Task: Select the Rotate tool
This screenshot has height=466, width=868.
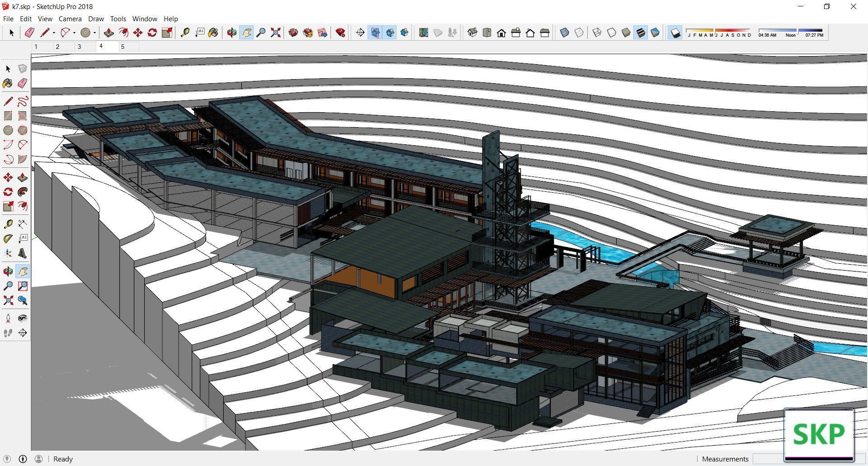Action: (x=152, y=33)
